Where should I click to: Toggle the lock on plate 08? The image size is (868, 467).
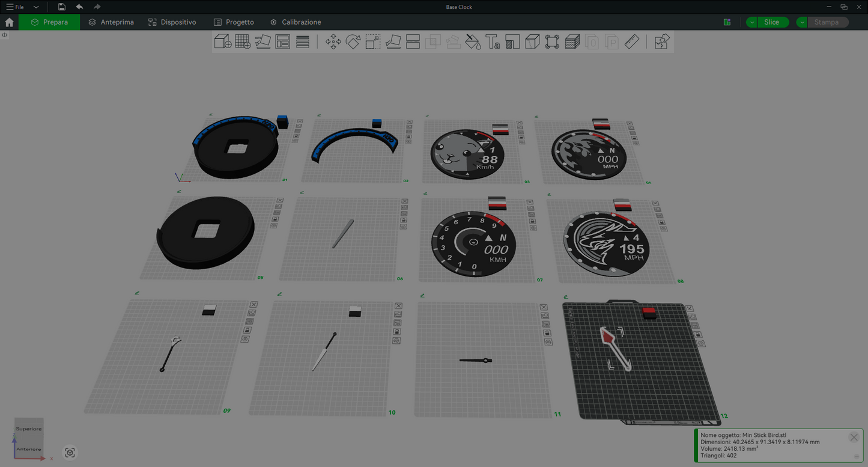coord(661,222)
